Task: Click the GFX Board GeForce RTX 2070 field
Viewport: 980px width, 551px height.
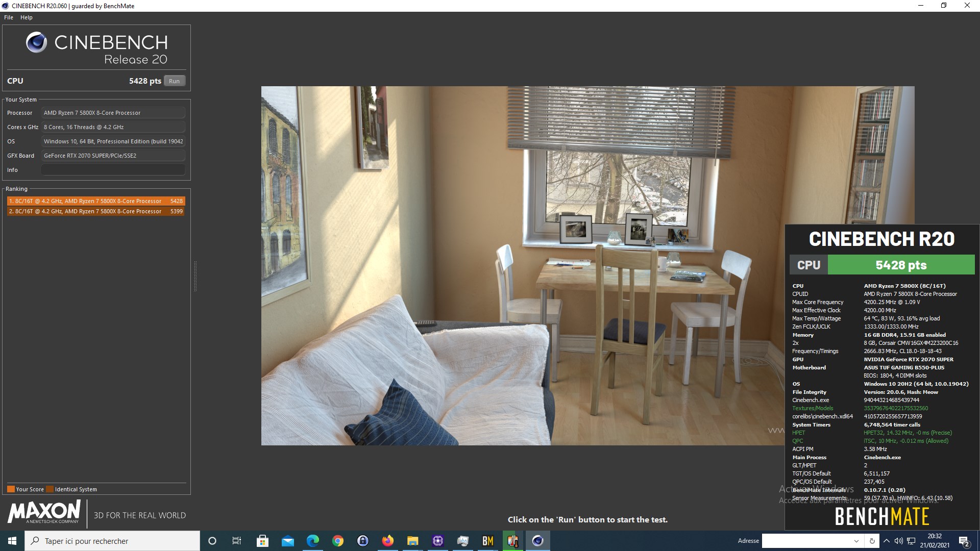Action: (x=113, y=156)
